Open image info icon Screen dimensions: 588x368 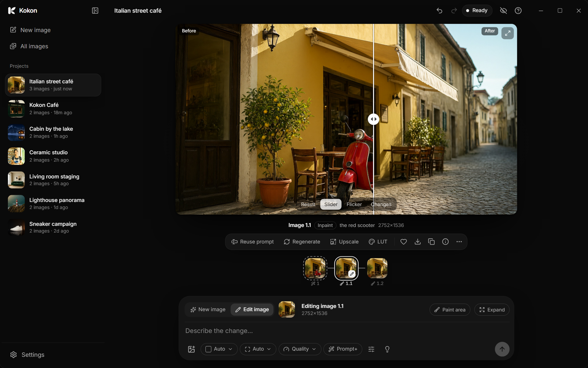click(445, 242)
